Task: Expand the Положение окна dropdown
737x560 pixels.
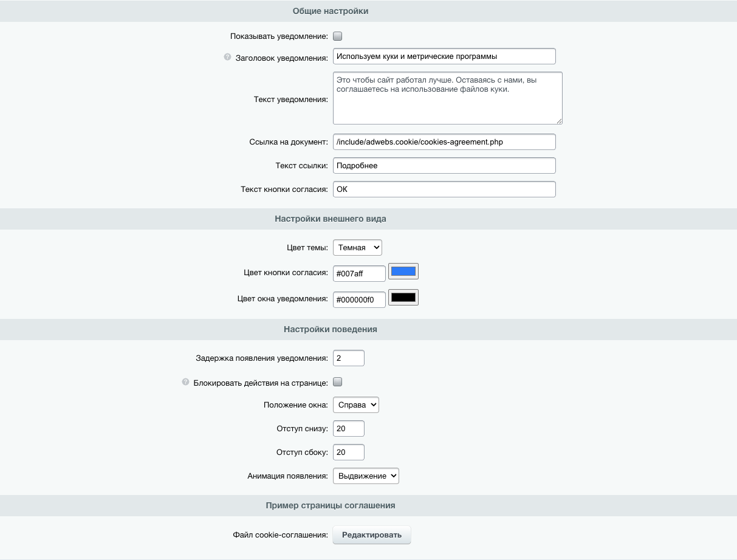Action: click(x=355, y=405)
